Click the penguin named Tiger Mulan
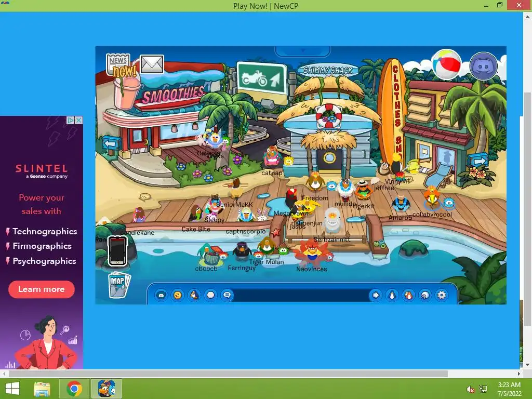 [267, 246]
